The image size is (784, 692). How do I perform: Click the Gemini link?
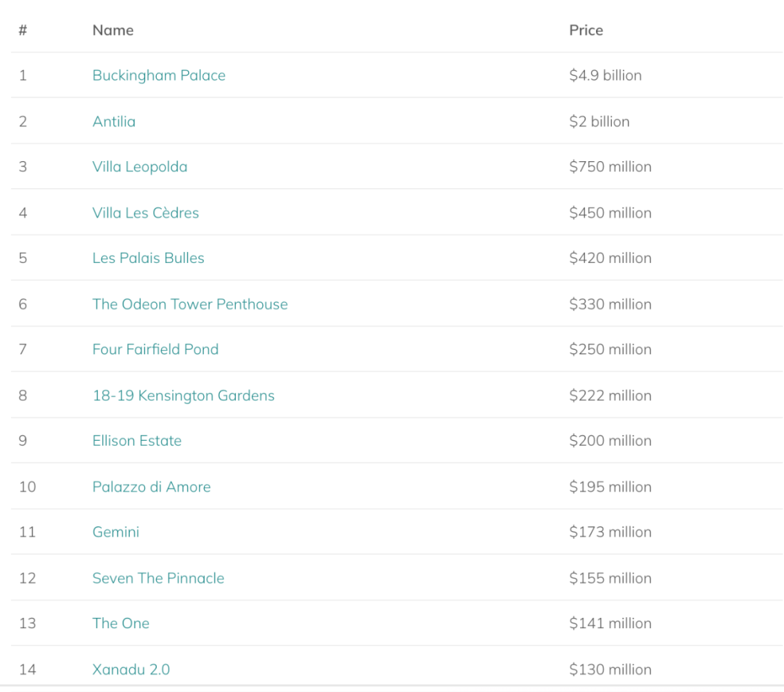115,532
